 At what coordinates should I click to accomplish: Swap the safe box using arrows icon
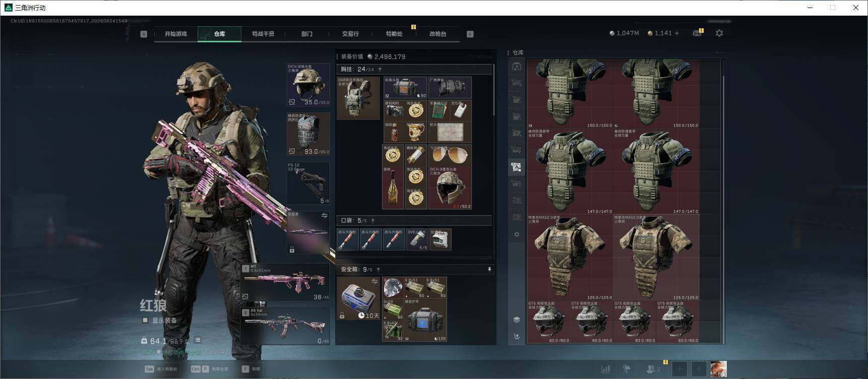375,281
